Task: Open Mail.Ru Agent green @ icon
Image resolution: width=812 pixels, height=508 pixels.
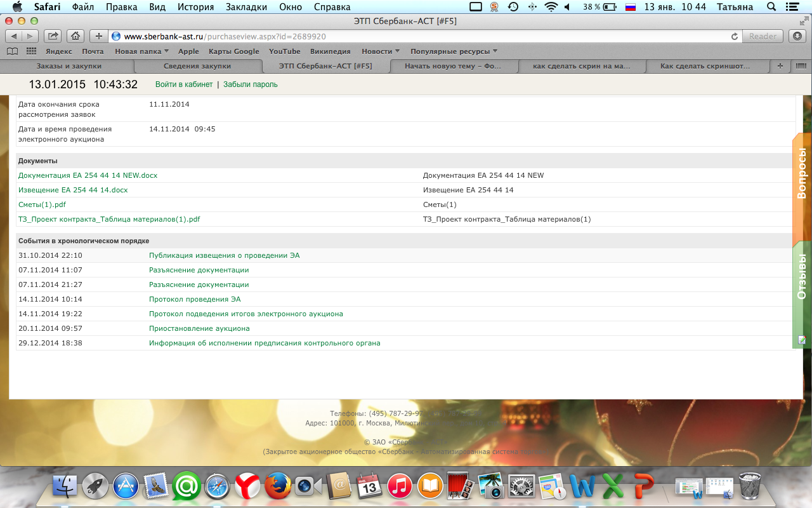Action: point(187,487)
